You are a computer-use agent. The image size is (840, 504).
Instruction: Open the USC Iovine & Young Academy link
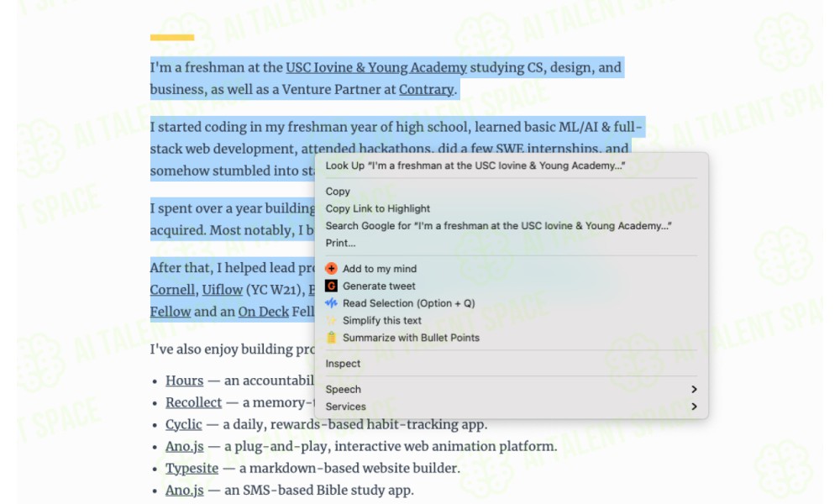click(x=376, y=67)
